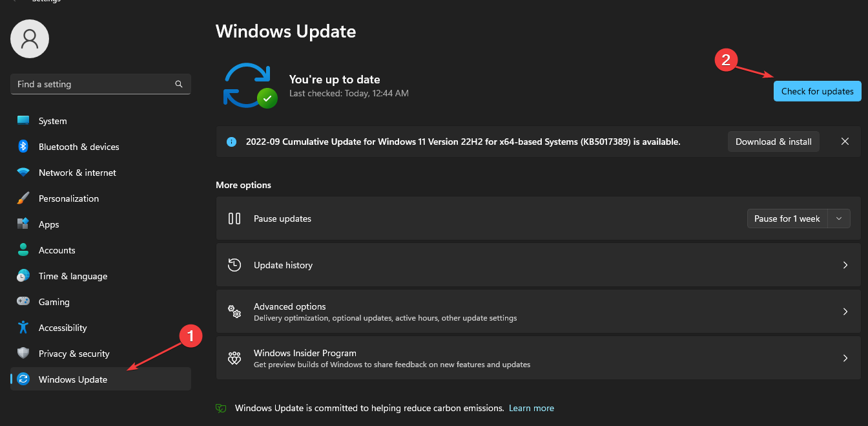Follow the Learn more link

point(532,408)
